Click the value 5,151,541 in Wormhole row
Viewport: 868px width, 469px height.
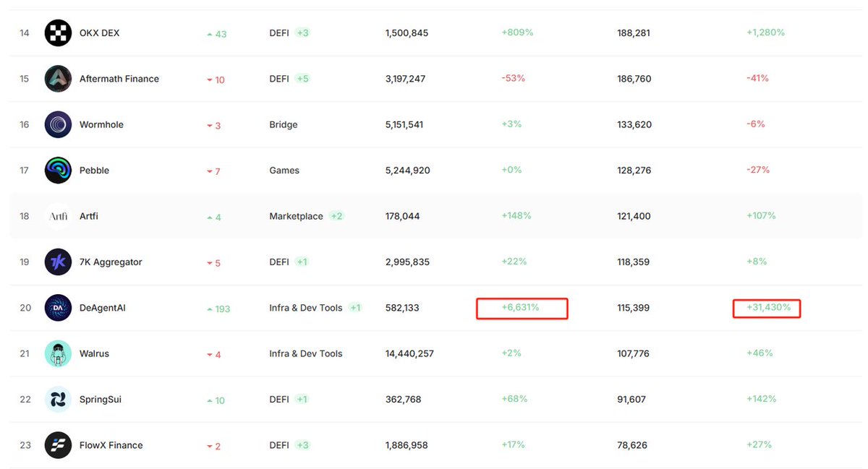coord(404,124)
